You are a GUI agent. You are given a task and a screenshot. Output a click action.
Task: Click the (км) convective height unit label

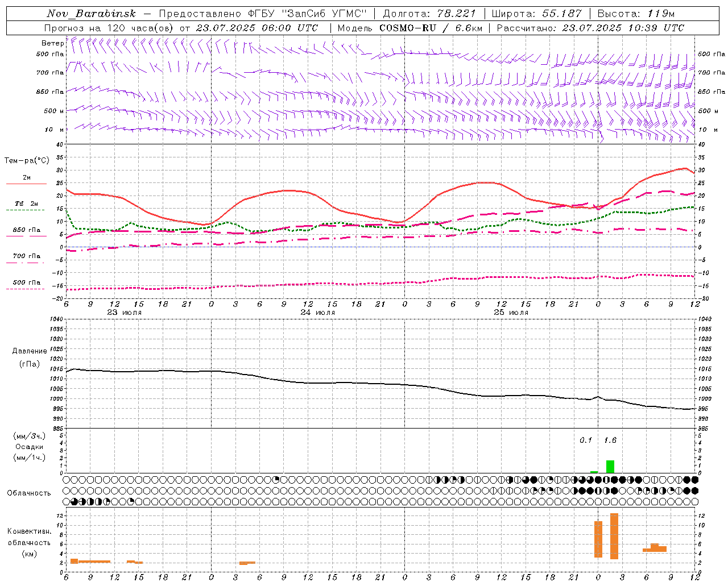(29, 554)
